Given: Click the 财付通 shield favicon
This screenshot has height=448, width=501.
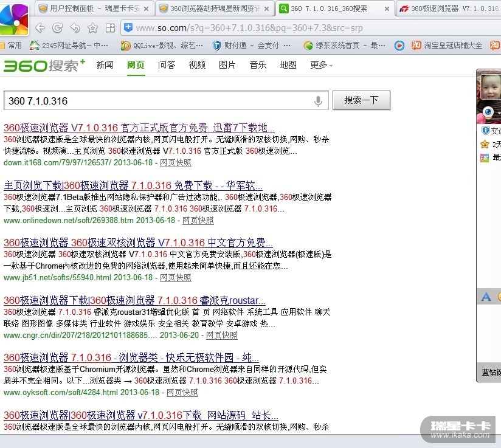Looking at the screenshot, I should pos(216,46).
